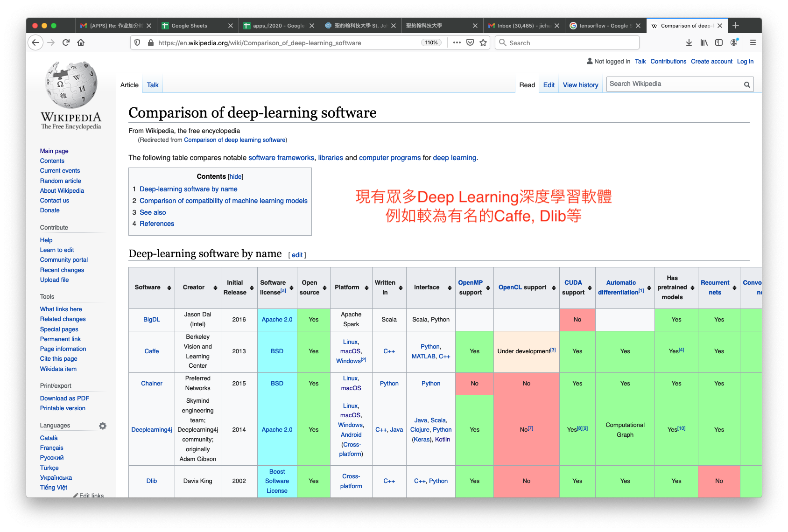Viewport: 788px width, 532px height.
Task: Open the Firefox account avatar icon
Action: 734,42
